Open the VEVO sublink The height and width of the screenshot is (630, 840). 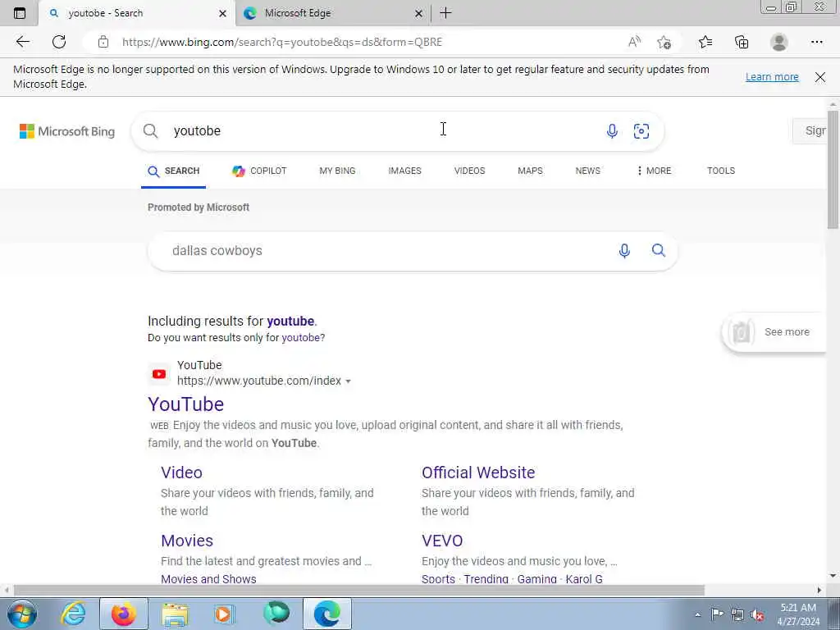[x=442, y=541]
